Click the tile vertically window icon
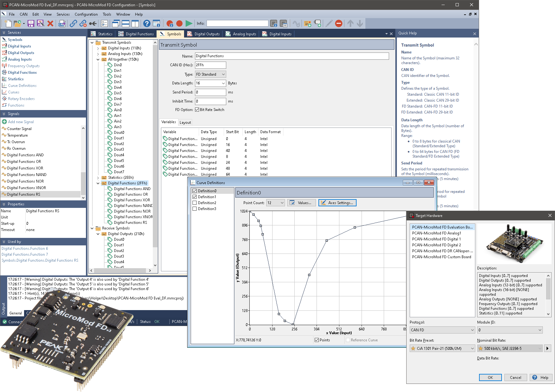Screen dimensions: 555x392 135,23
